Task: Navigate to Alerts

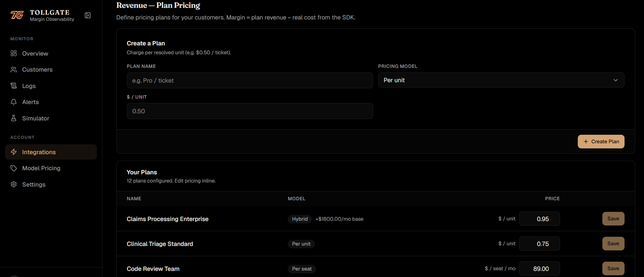Action: [51, 102]
